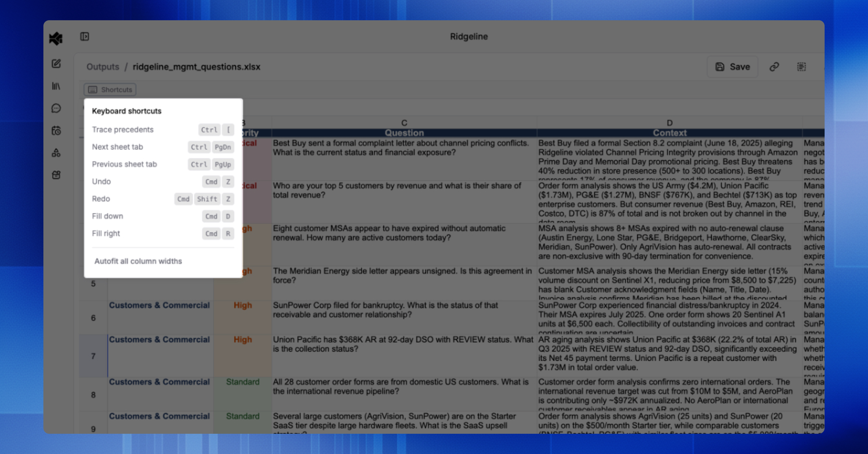
Task: Select the international revenue pipeline question cell
Action: 404,395
